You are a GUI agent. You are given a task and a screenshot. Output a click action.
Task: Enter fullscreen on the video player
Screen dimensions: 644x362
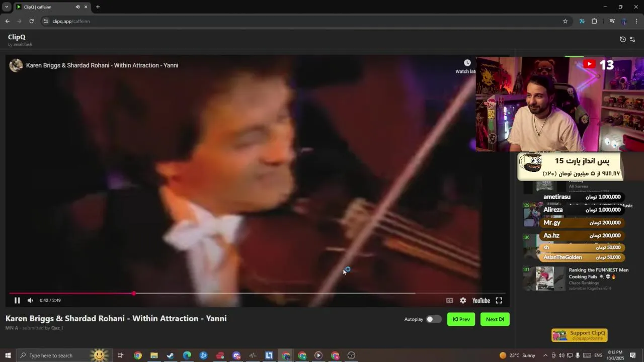pos(499,300)
